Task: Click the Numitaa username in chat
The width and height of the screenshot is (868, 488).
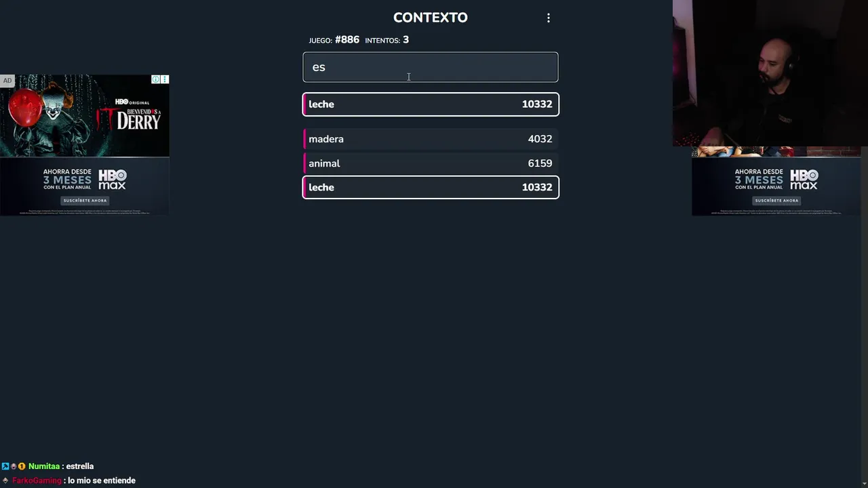Action: click(x=44, y=466)
